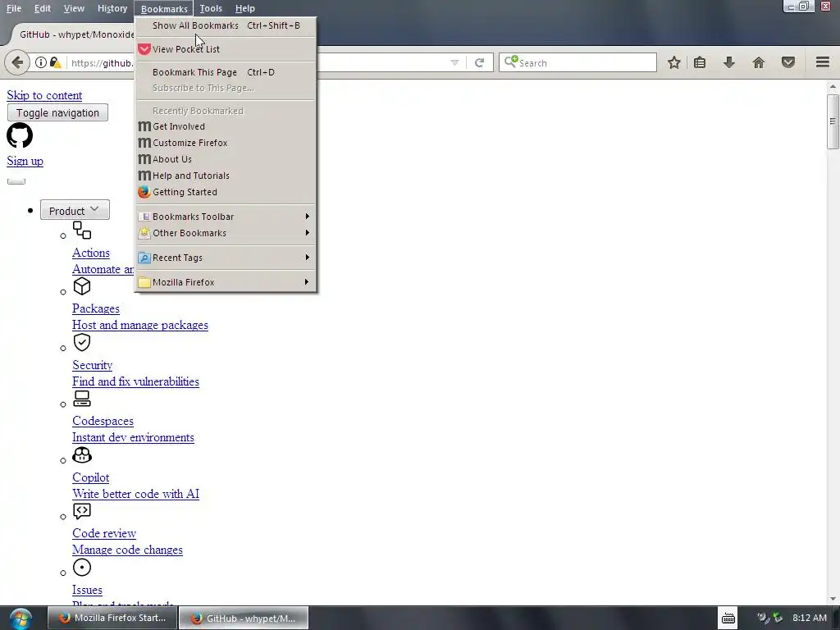Expand Mozilla Firefox bookmarks folder
840x630 pixels.
[226, 282]
